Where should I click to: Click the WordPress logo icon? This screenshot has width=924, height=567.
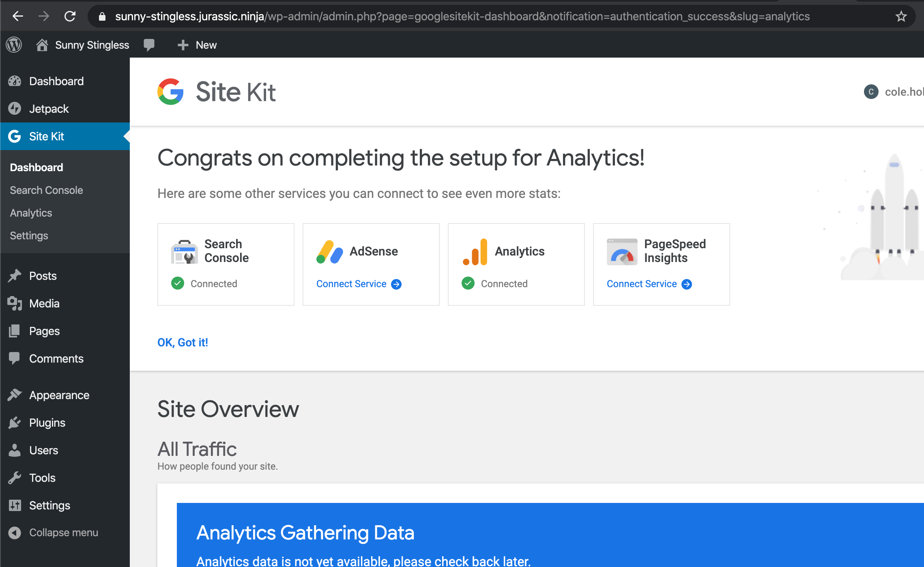click(14, 45)
